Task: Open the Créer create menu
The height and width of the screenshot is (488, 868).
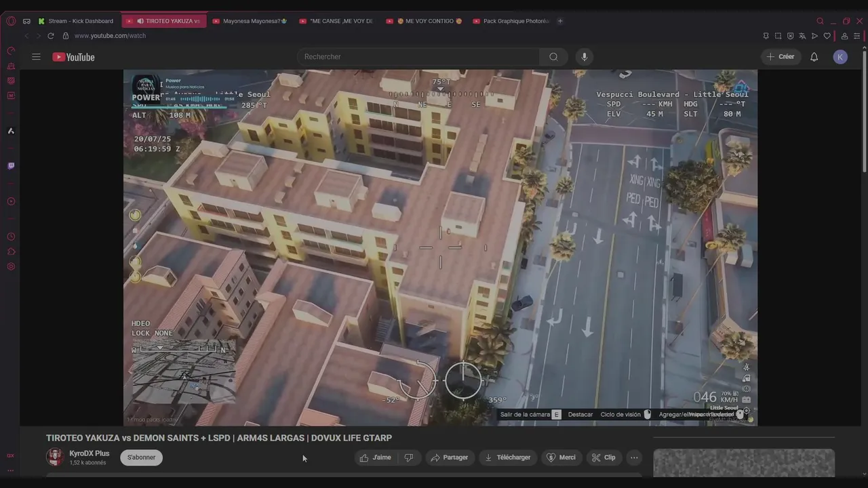Action: point(781,57)
